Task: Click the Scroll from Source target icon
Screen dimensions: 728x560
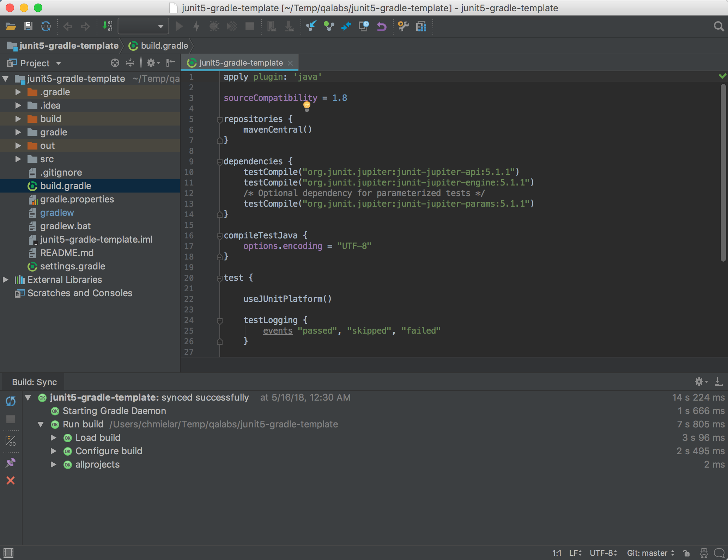Action: point(115,63)
